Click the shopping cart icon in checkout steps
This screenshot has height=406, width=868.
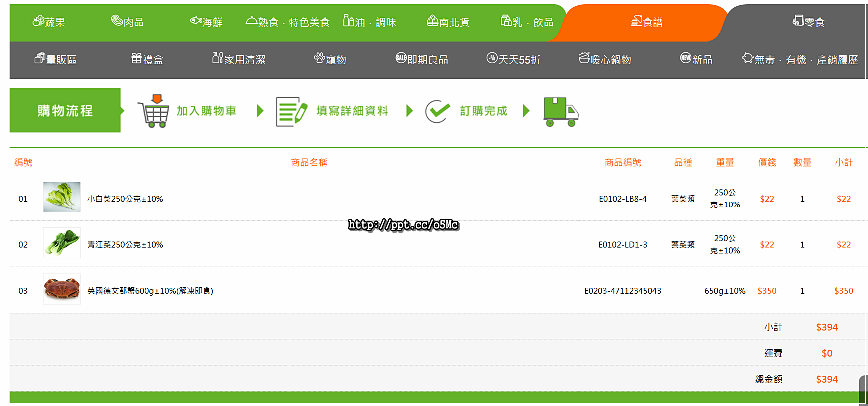tap(154, 111)
